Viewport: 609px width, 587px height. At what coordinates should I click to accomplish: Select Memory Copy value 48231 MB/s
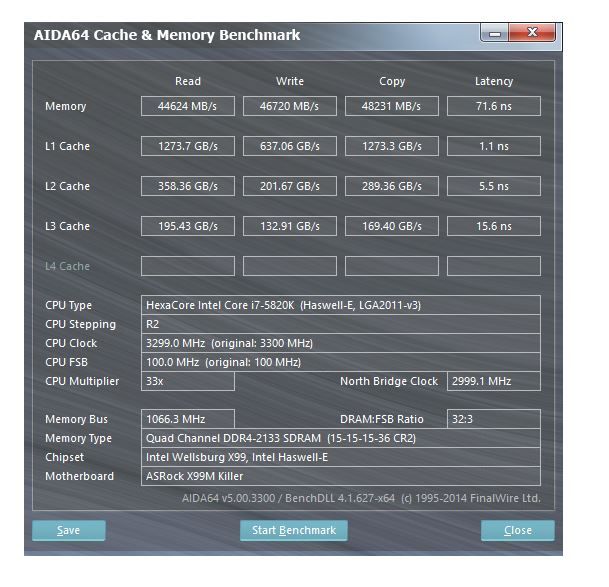[x=392, y=106]
